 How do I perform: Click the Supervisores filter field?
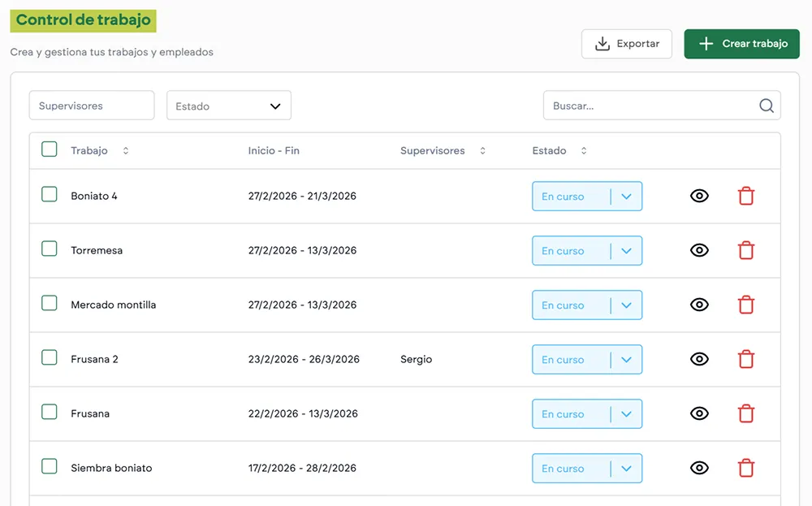click(91, 106)
